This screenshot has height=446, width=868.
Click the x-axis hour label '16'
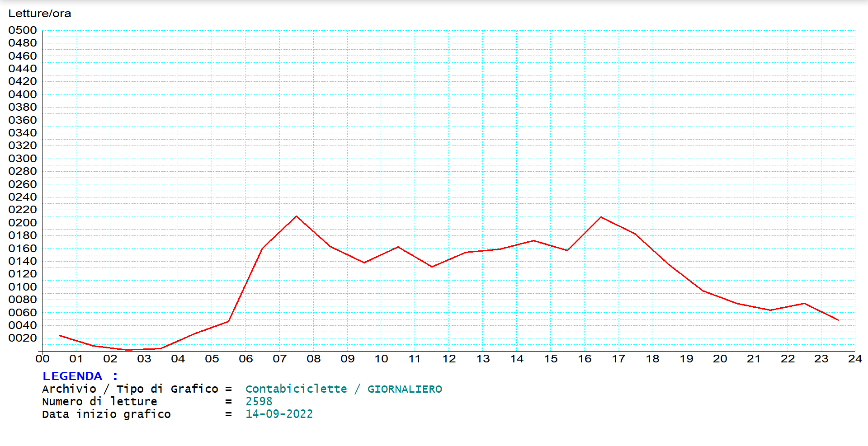point(585,359)
